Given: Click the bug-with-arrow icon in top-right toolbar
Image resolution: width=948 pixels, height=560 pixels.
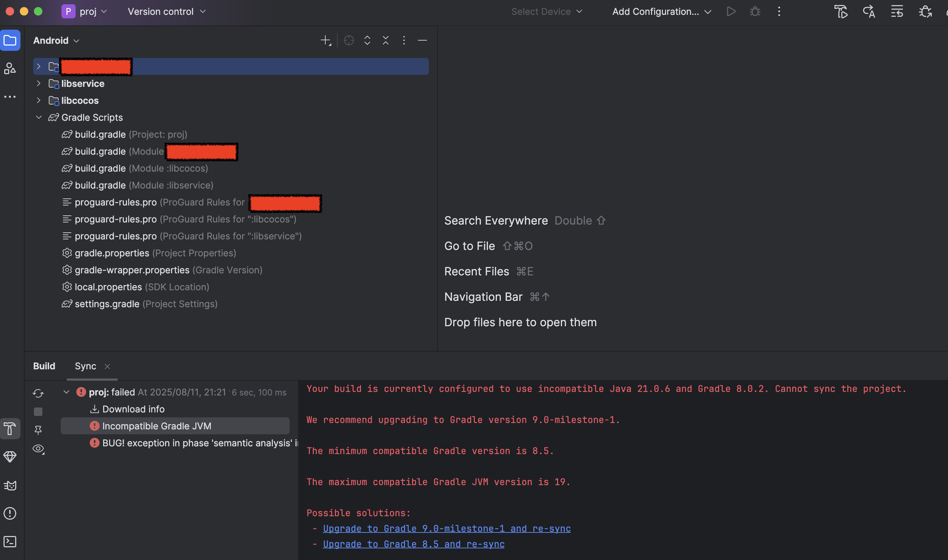Looking at the screenshot, I should pyautogui.click(x=925, y=12).
